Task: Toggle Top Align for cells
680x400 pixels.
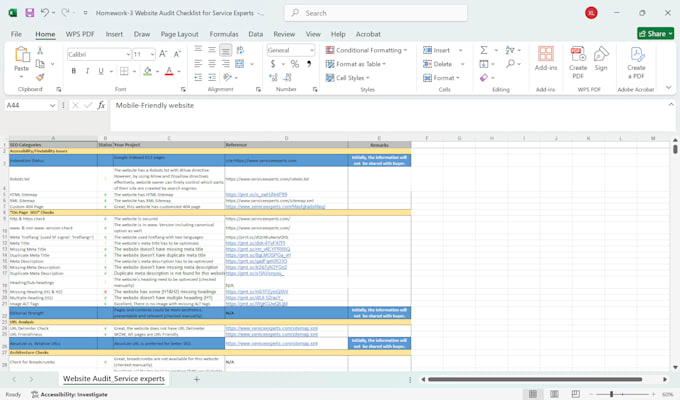Action: (198, 50)
